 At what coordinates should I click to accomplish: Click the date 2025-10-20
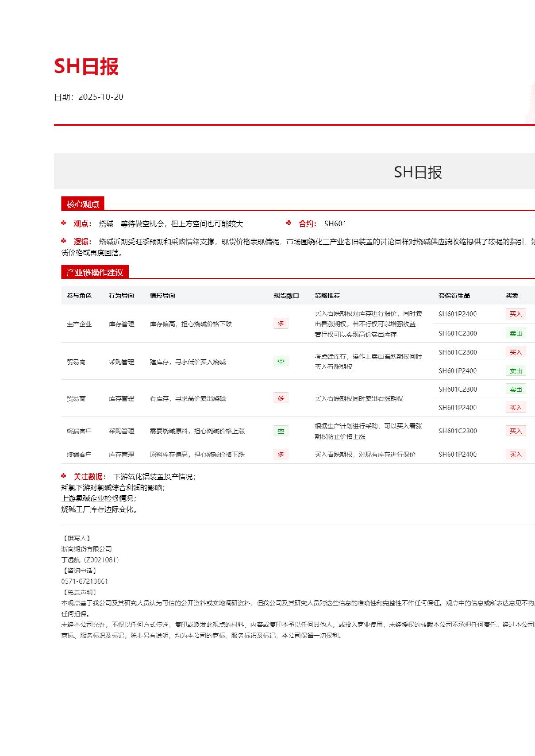click(x=100, y=97)
